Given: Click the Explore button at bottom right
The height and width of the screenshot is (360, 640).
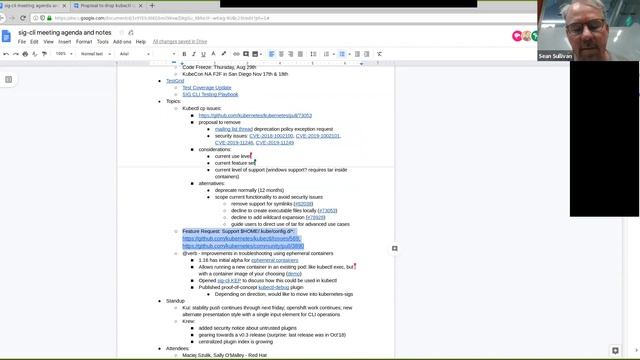Looking at the screenshot, I should click(x=615, y=351).
